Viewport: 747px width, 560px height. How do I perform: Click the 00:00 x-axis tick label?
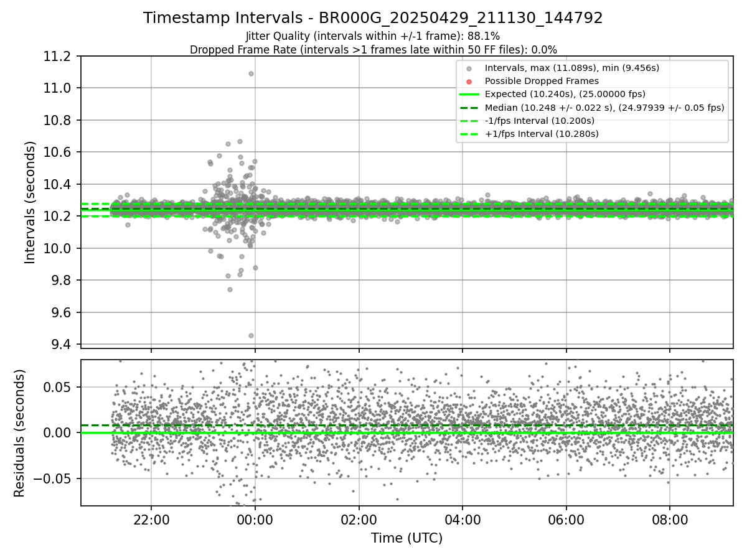(x=255, y=519)
